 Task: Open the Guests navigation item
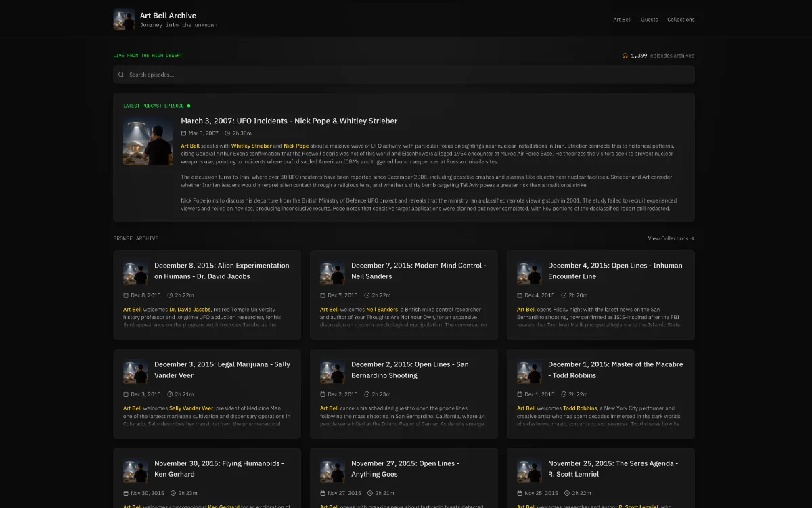click(x=649, y=20)
